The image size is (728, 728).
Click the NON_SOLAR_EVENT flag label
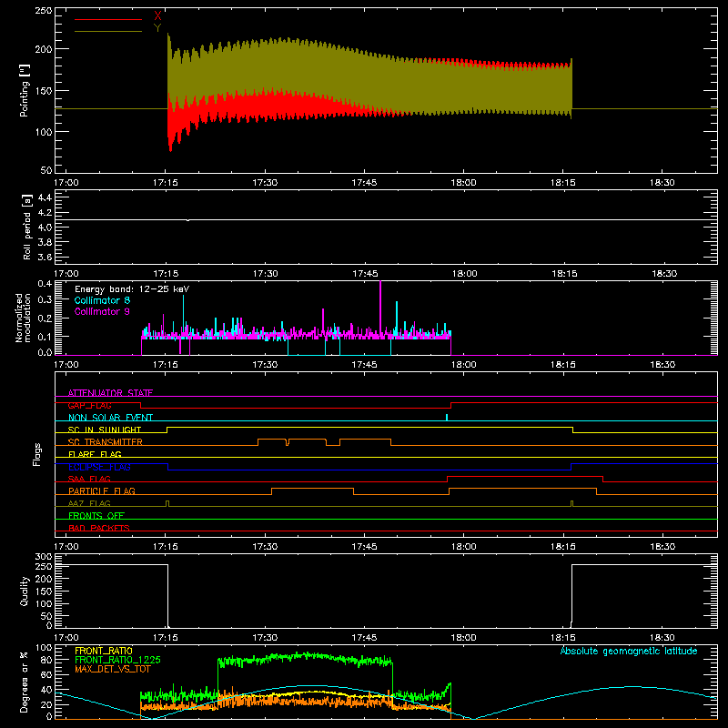110,418
